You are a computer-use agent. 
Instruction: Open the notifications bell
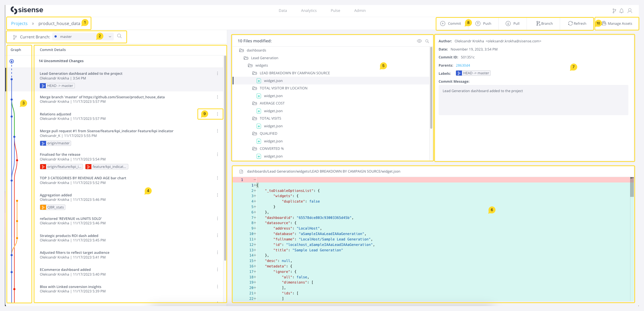[621, 11]
